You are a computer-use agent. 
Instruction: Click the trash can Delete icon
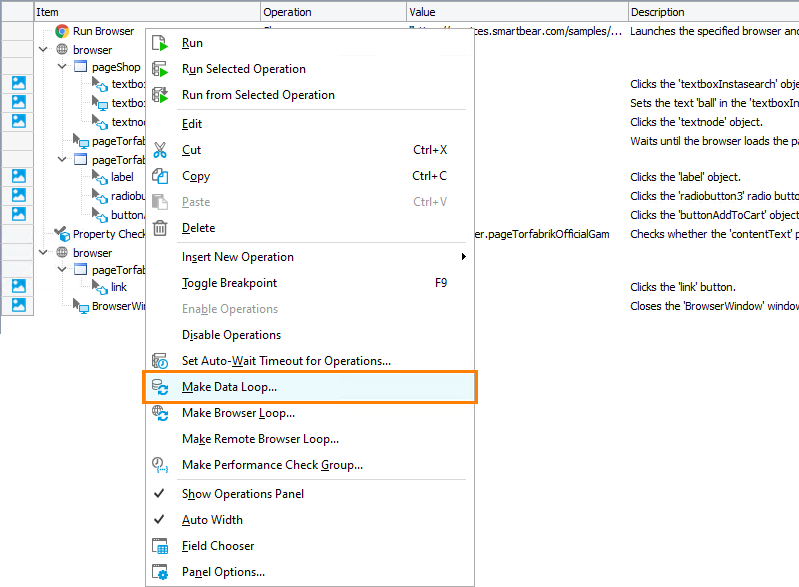point(160,228)
